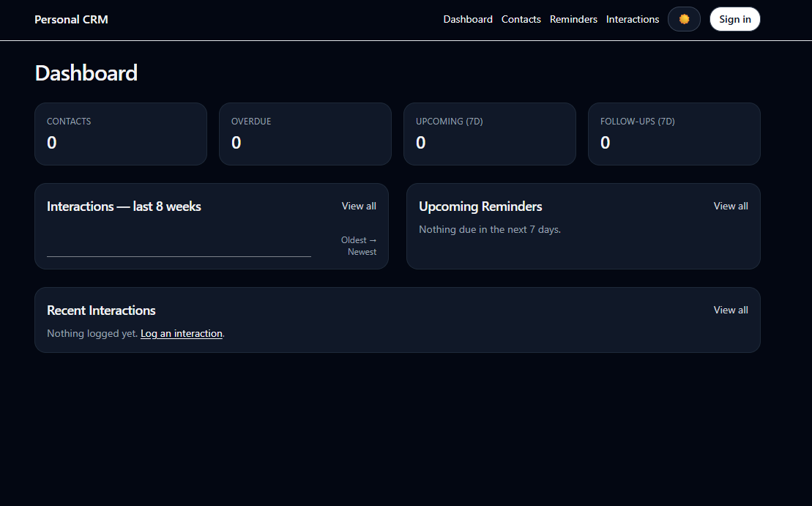Screen dimensions: 812x506
Task: View all Recent Interactions
Action: click(x=731, y=310)
